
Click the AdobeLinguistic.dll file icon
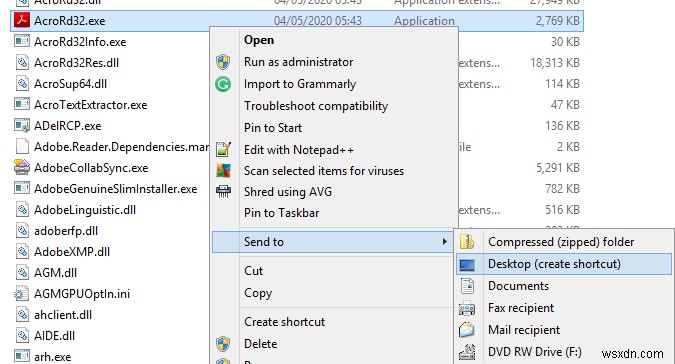tap(22, 210)
